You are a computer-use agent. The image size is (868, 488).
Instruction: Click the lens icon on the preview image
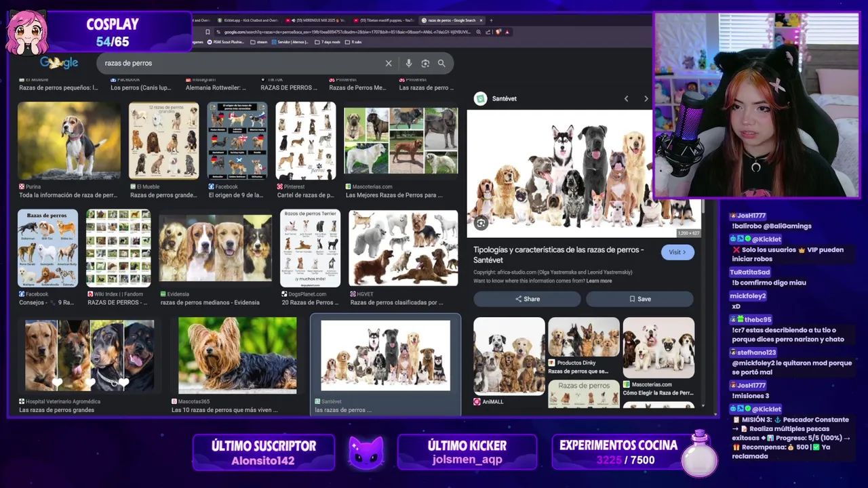481,223
